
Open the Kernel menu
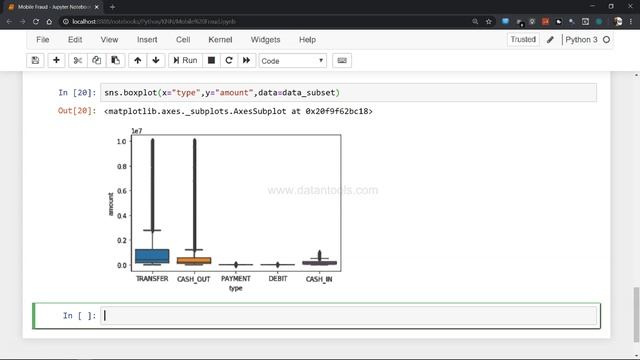coord(220,40)
